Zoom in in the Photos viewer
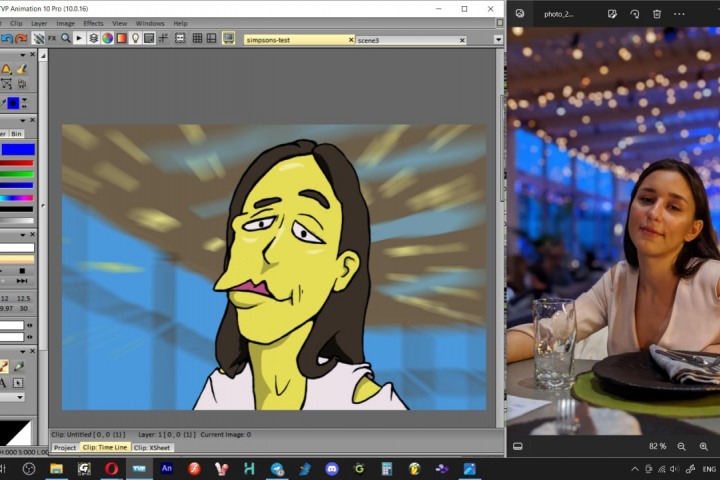The height and width of the screenshot is (480, 720). 703,446
